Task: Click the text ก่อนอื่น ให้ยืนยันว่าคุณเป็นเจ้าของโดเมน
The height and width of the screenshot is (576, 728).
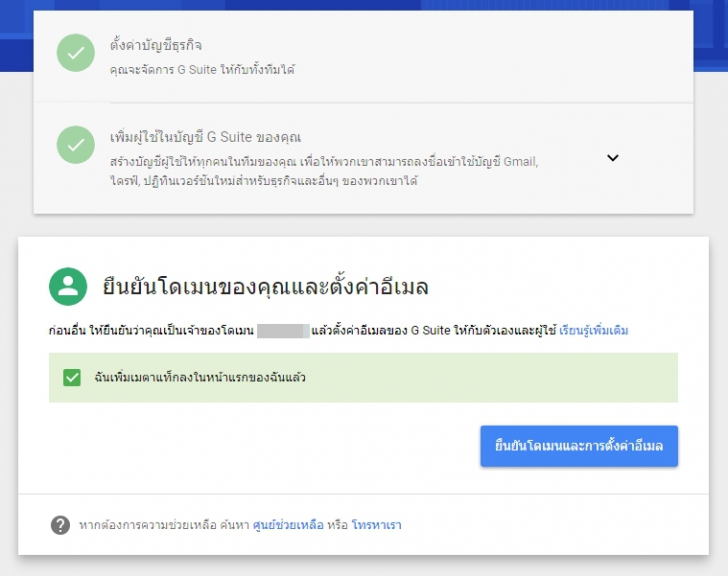Action: tap(150, 330)
